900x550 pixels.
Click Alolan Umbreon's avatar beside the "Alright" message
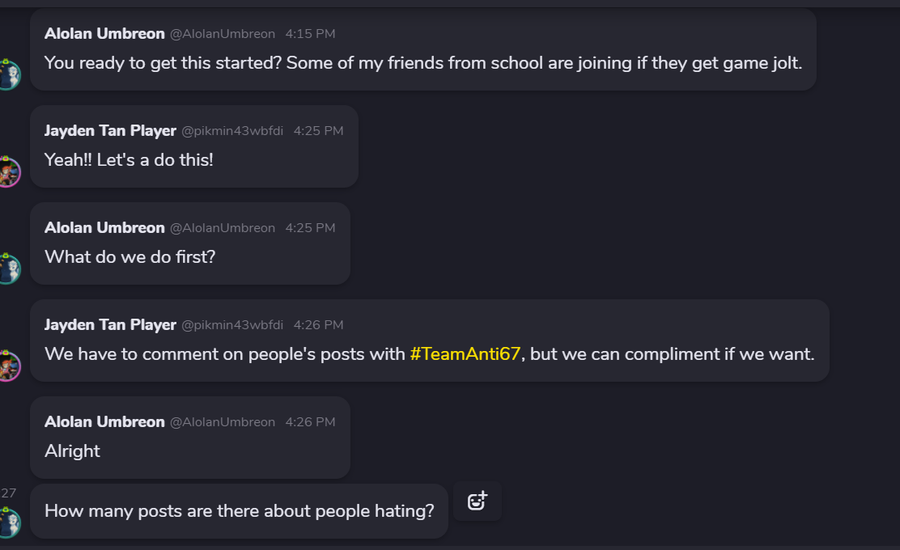coord(8,462)
